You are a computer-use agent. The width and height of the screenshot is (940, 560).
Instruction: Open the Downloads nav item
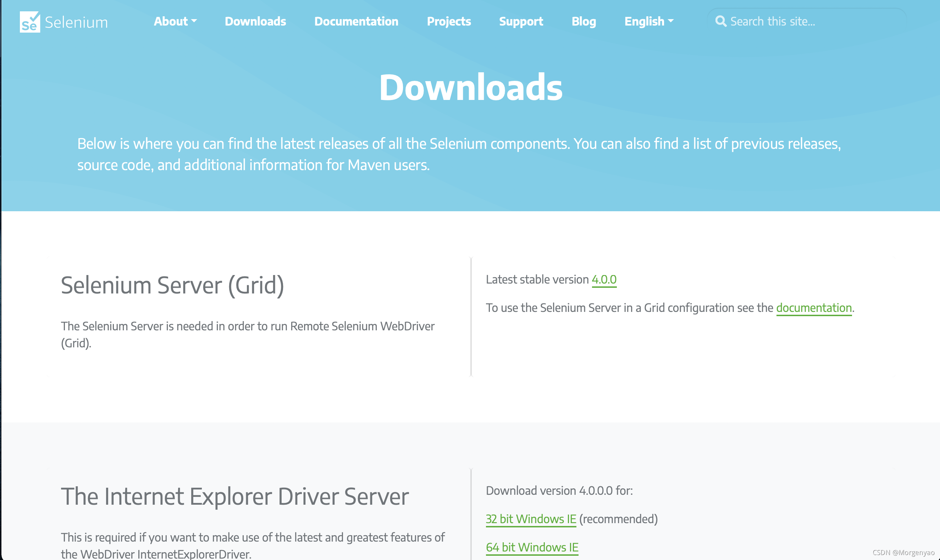click(x=255, y=21)
